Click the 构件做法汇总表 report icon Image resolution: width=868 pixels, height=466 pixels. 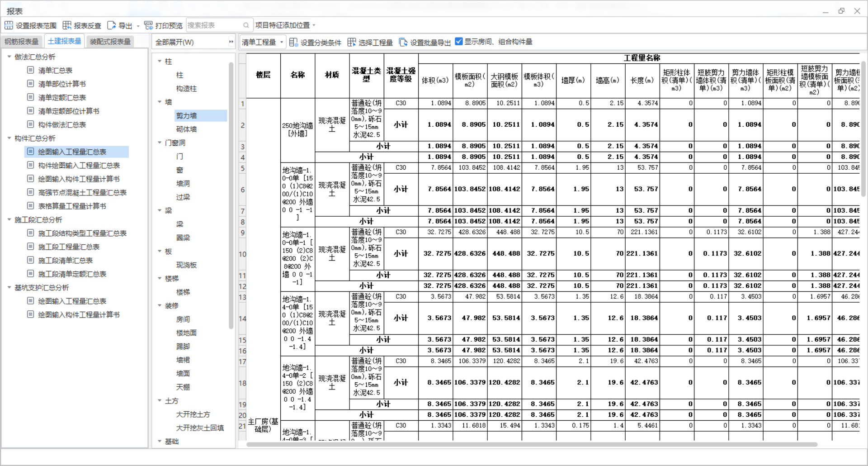pos(31,124)
